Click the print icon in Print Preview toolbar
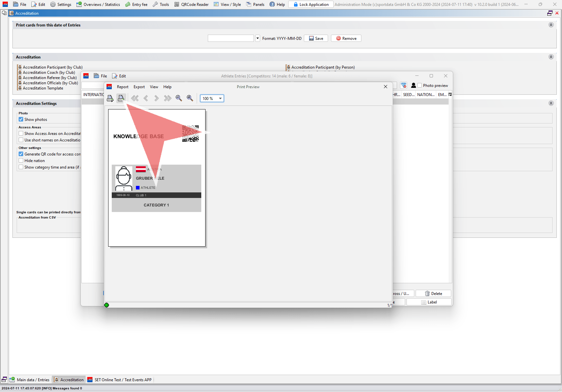The image size is (562, 392). pos(110,98)
